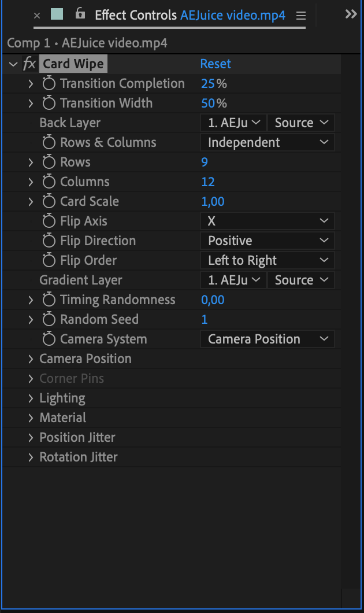The height and width of the screenshot is (613, 364).
Task: Toggle the Camera System stopwatch
Action: [49, 339]
